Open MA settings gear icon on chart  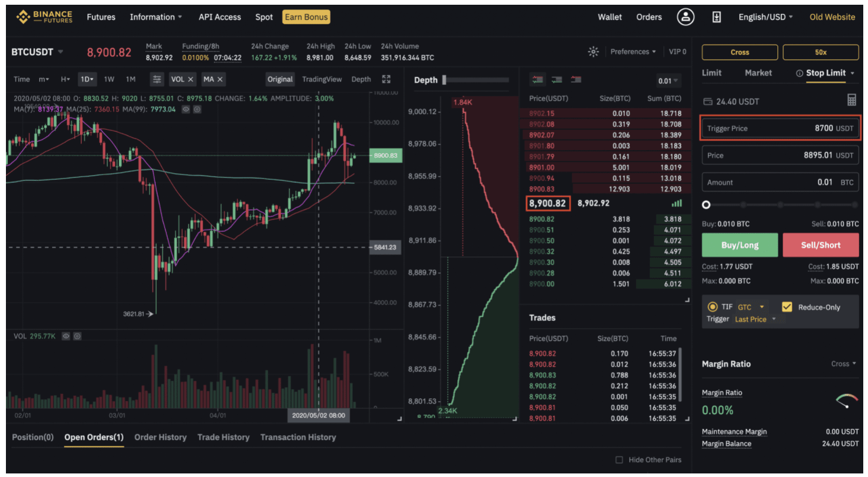coord(197,109)
